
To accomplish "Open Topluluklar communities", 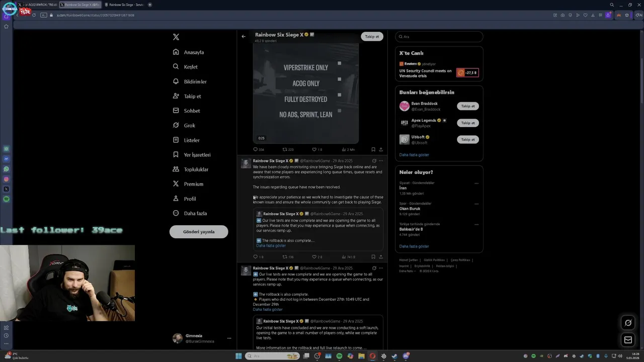I will point(190,169).
